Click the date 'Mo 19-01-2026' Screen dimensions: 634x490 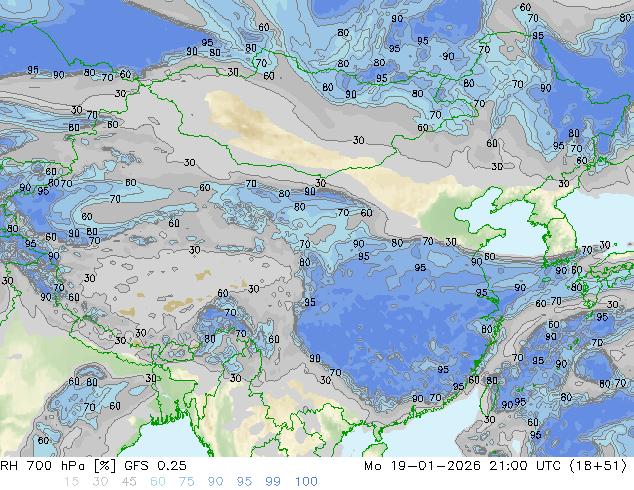click(422, 466)
